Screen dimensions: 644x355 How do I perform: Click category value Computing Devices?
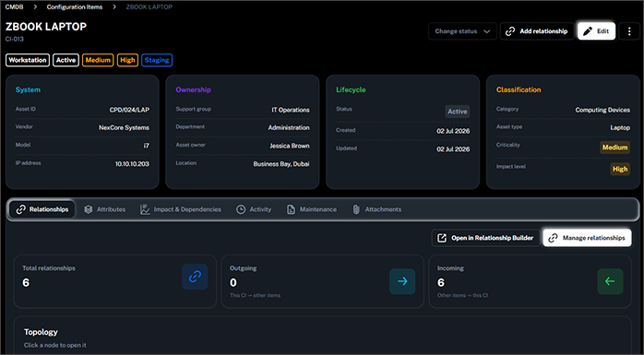(602, 110)
